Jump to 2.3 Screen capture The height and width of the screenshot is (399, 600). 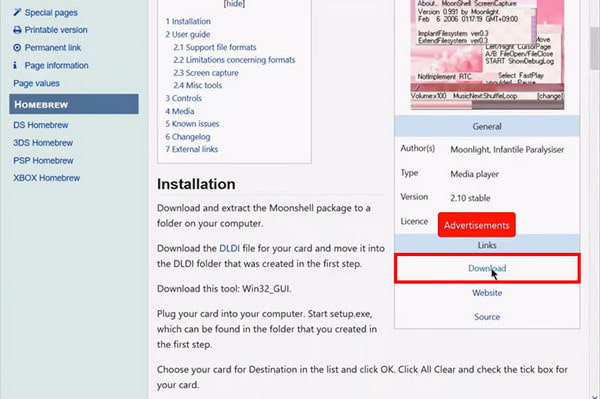[x=206, y=73]
